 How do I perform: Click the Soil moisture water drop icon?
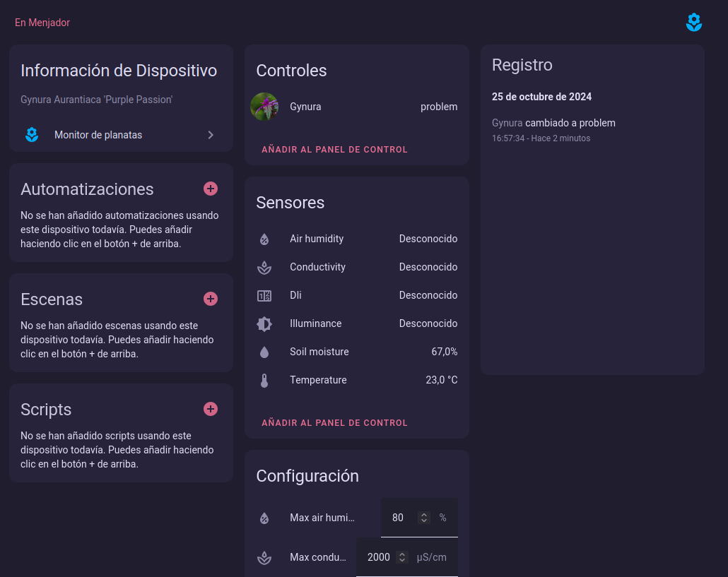[264, 352]
